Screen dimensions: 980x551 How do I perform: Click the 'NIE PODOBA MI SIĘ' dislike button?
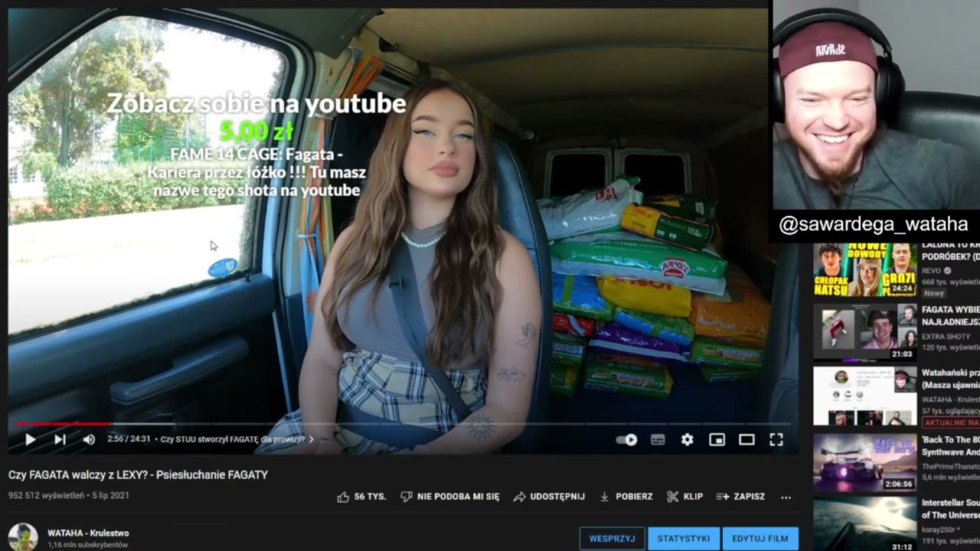coord(450,497)
